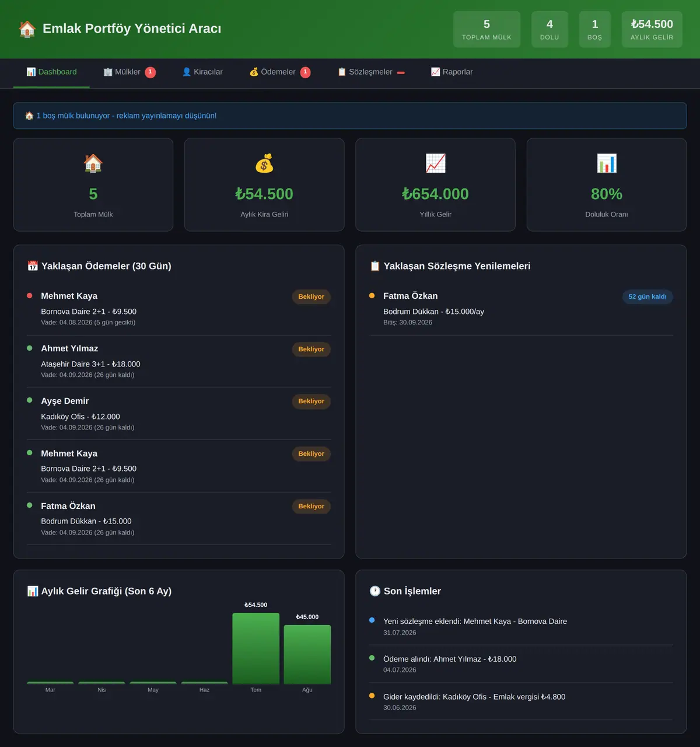
Task: Select the Sözleşmeler tab
Action: coord(371,72)
